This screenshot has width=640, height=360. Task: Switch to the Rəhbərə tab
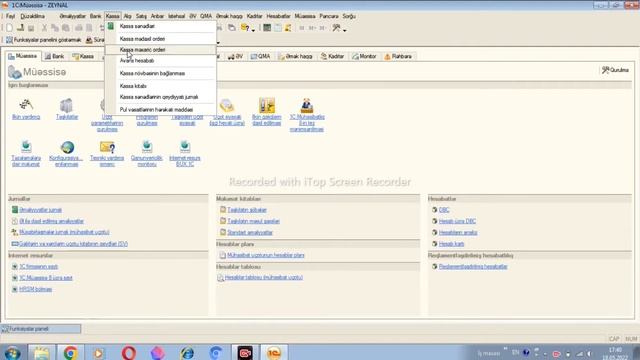click(398, 56)
